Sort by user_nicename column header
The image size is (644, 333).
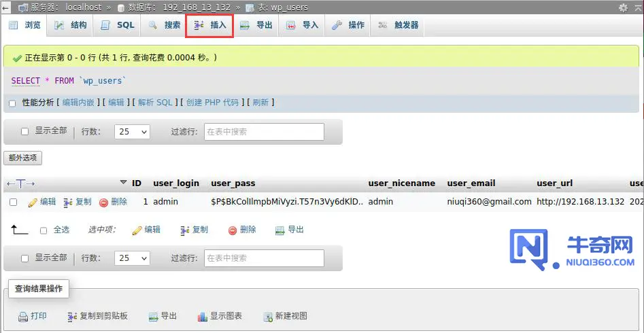[x=402, y=183]
